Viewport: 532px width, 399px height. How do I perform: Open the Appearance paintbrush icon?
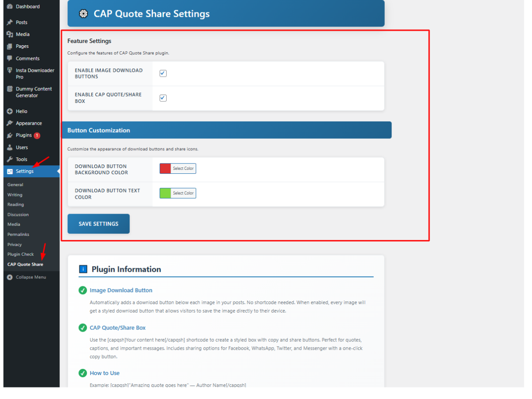10,123
